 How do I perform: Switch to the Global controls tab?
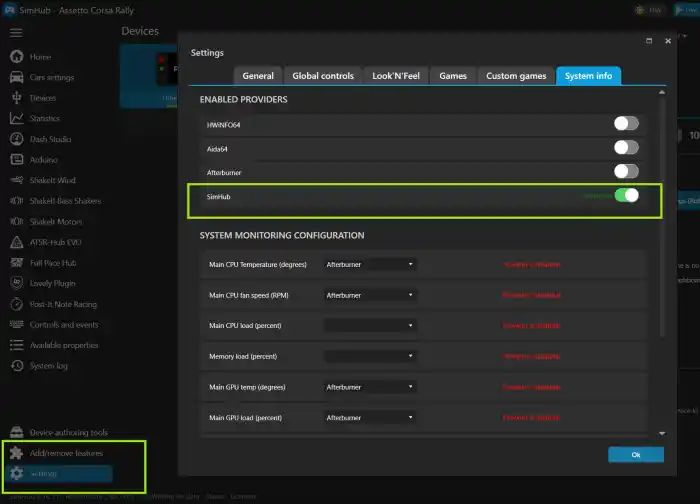click(x=323, y=76)
